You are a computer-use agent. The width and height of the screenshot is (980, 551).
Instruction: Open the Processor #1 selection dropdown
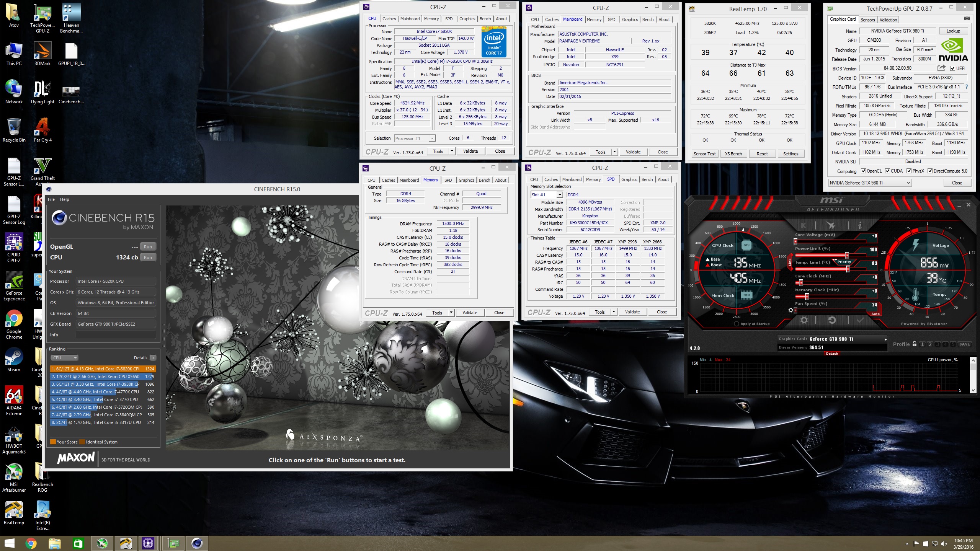(415, 139)
